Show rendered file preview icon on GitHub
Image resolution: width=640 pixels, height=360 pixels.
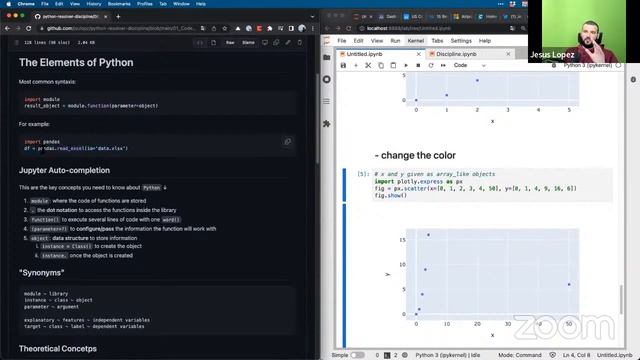pyautogui.click(x=213, y=42)
